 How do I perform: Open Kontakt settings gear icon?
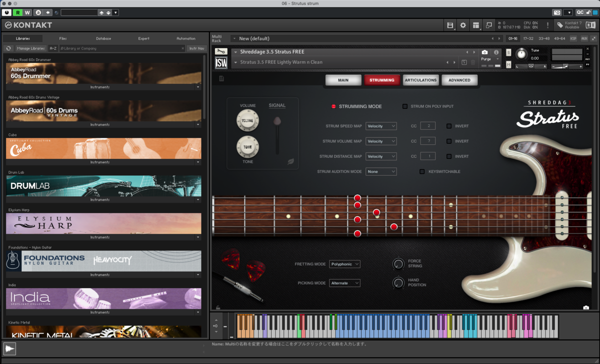(463, 25)
